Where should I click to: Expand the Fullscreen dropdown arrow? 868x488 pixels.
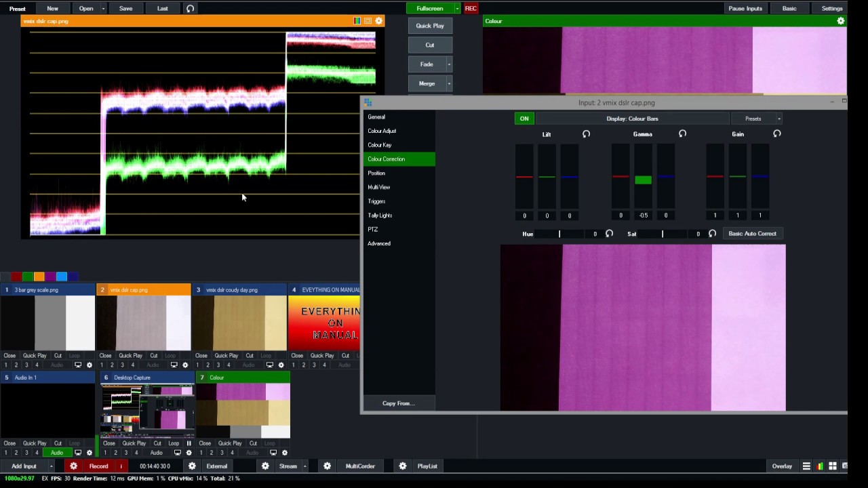point(457,9)
